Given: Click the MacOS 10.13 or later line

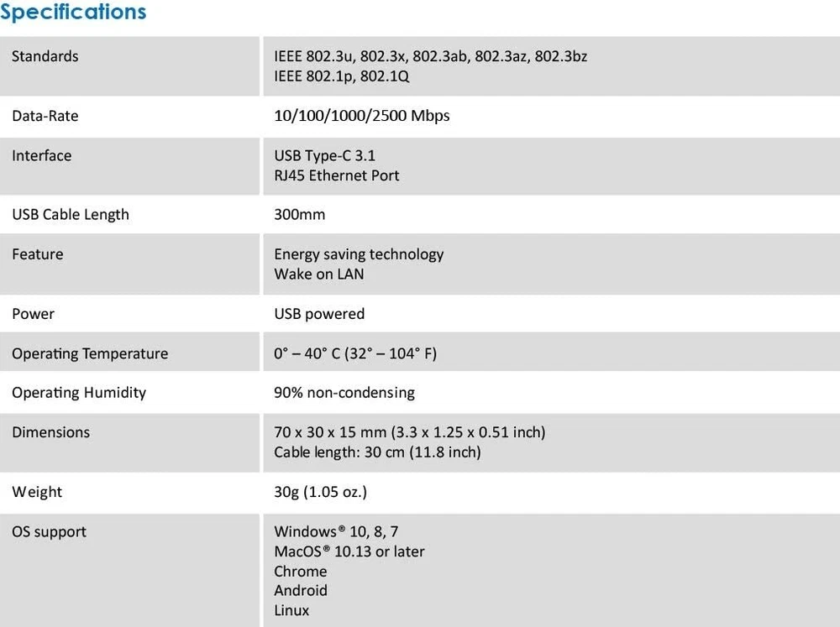Looking at the screenshot, I should point(349,551).
